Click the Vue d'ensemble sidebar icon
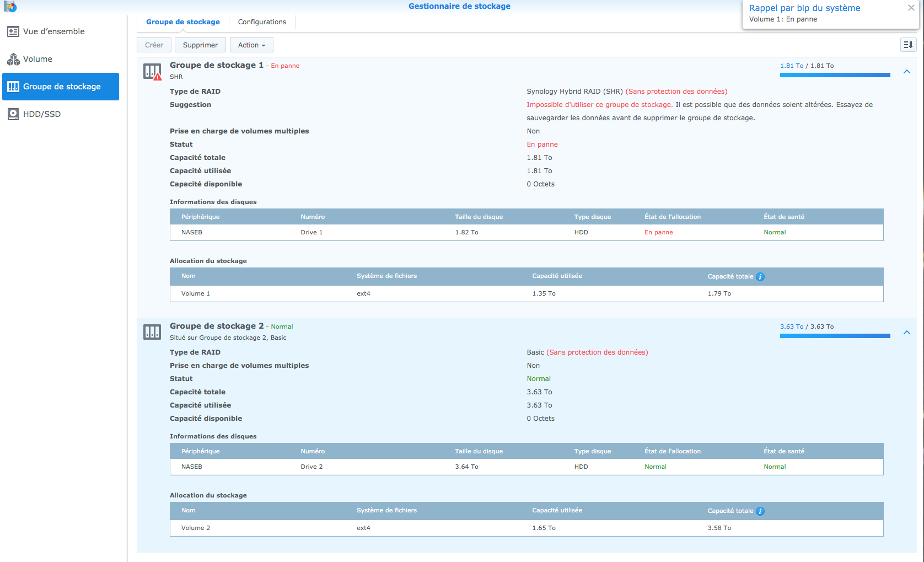 [13, 32]
